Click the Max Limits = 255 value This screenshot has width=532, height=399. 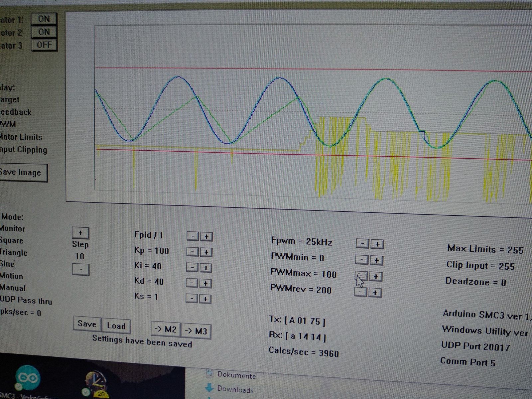point(485,249)
